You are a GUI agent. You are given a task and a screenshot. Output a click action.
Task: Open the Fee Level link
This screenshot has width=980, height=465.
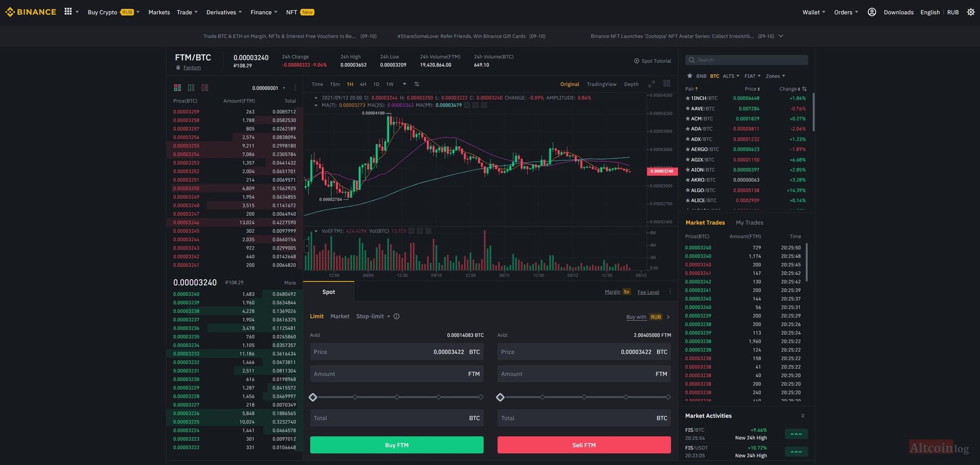pos(648,292)
